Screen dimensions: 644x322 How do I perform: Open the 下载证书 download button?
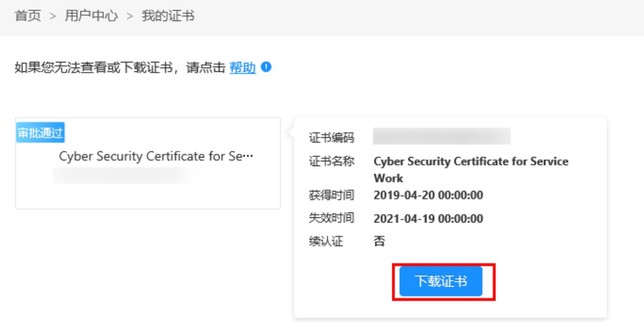coord(440,282)
